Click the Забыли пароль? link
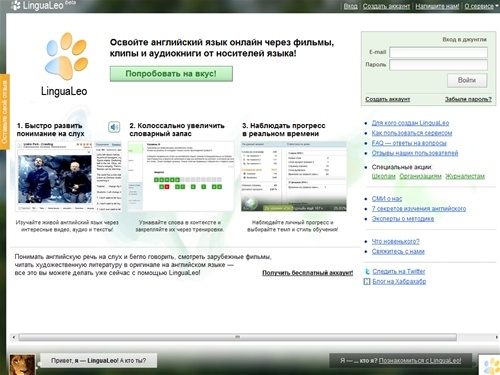This screenshot has height=375, width=500. tap(468, 99)
